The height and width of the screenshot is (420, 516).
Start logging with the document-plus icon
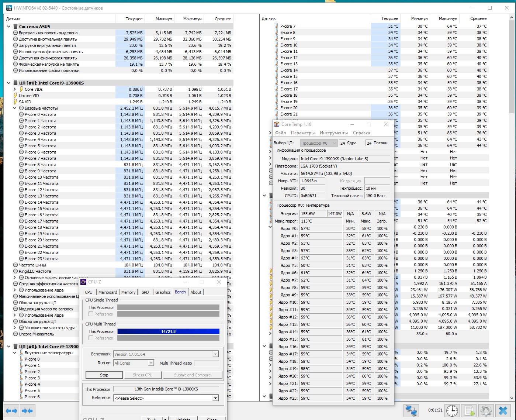(469, 410)
